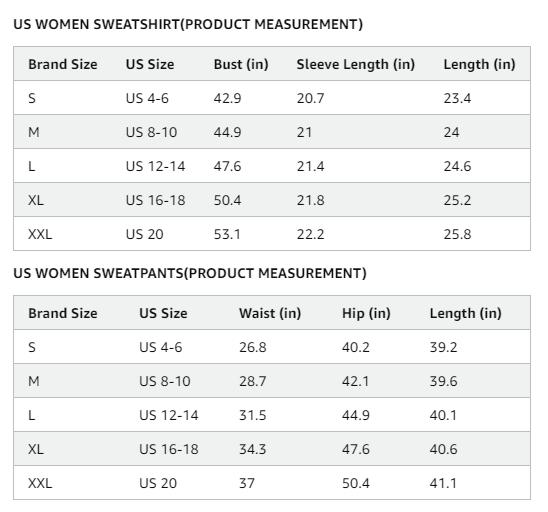
Task: Select the sweatpants Length (in) column header
Action: coord(466,313)
